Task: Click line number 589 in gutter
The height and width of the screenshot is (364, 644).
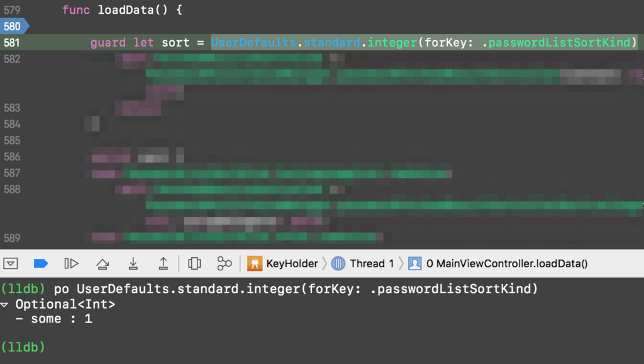Action: pyautogui.click(x=12, y=238)
